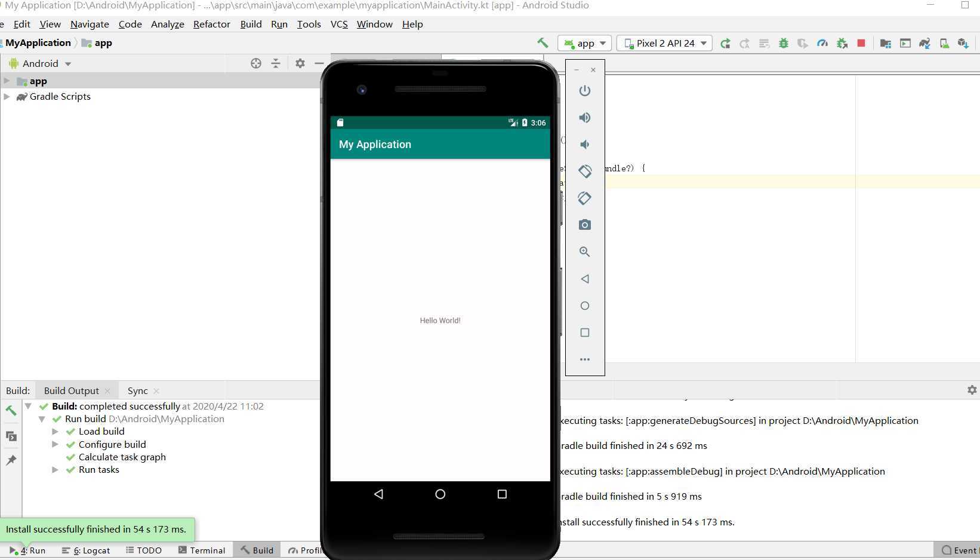Viewport: 980px width, 560px height.
Task: Stop the running app with red square
Action: click(861, 43)
